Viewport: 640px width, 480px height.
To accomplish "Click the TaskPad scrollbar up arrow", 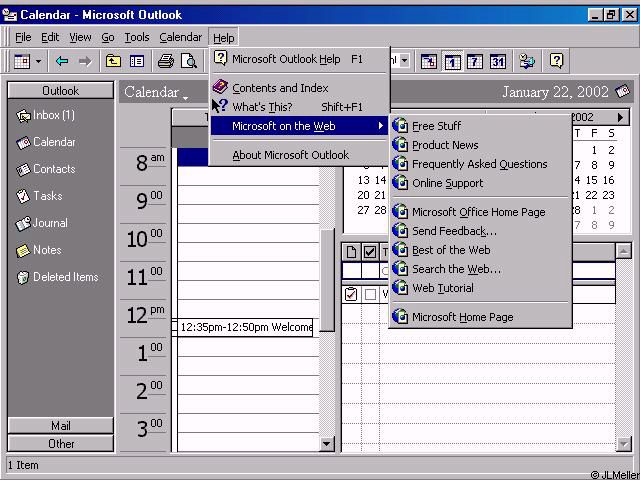I will click(x=623, y=251).
